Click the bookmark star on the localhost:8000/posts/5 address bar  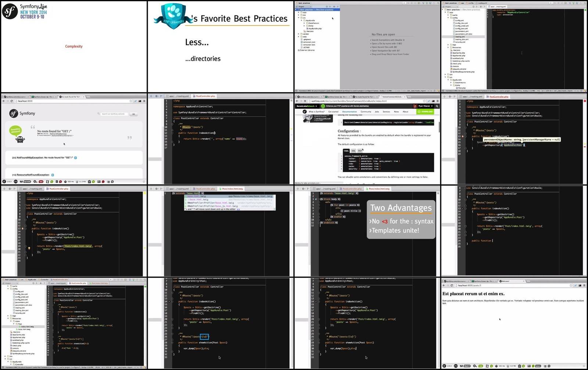pos(571,285)
